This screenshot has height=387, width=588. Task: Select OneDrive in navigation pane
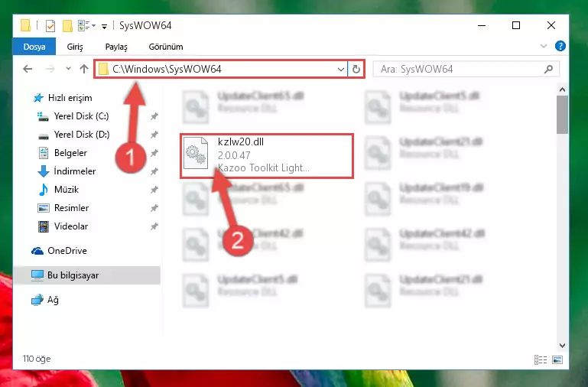point(67,251)
